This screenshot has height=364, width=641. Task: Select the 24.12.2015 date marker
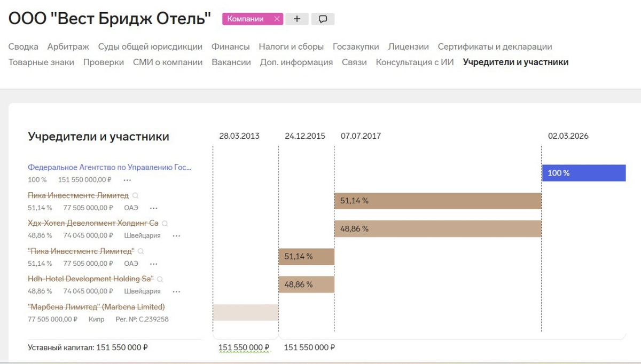(305, 136)
